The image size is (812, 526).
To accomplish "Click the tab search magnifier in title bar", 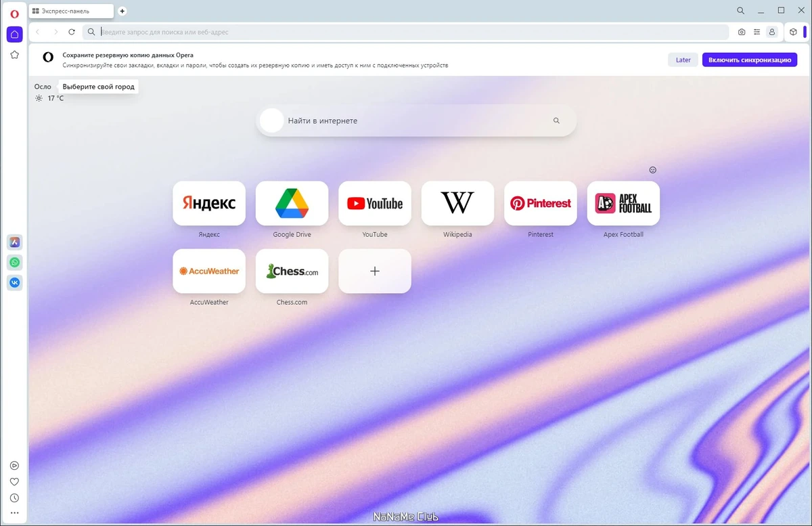I will click(x=740, y=11).
